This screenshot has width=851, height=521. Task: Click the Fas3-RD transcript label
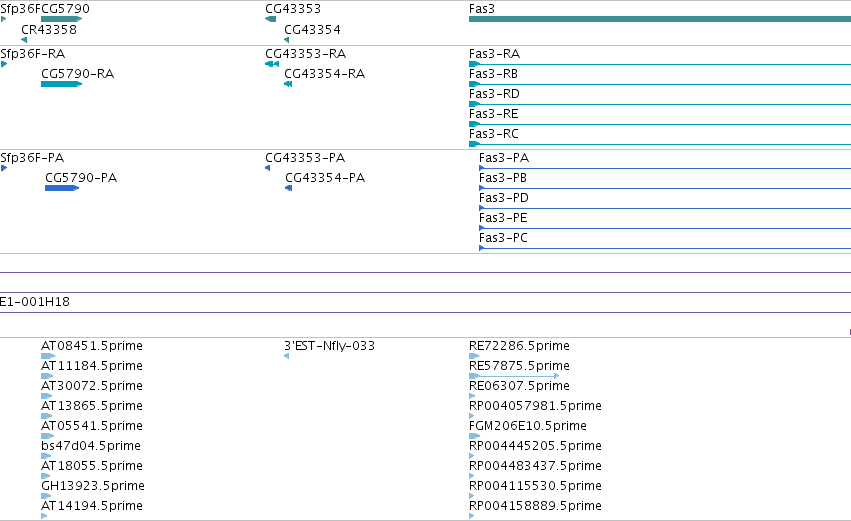[494, 94]
